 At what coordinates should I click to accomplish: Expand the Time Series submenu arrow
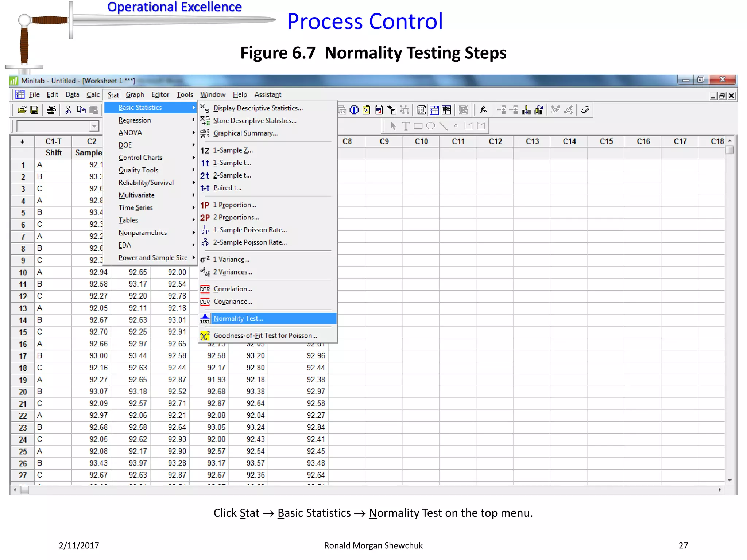(193, 207)
